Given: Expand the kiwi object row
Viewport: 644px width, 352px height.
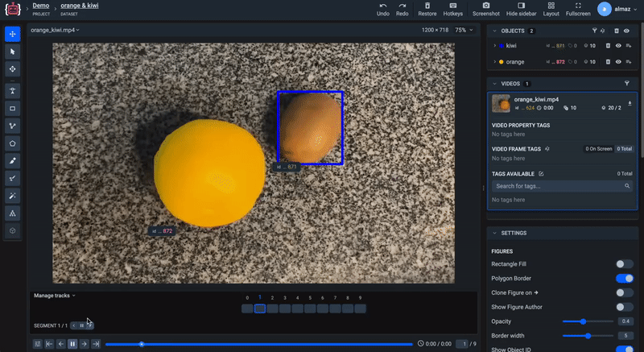Looking at the screenshot, I should [494, 46].
